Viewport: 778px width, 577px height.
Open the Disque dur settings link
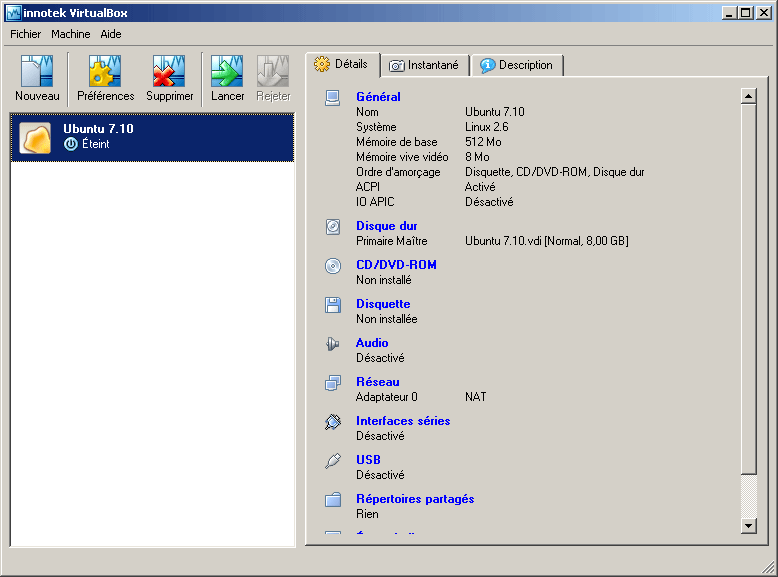tap(387, 226)
